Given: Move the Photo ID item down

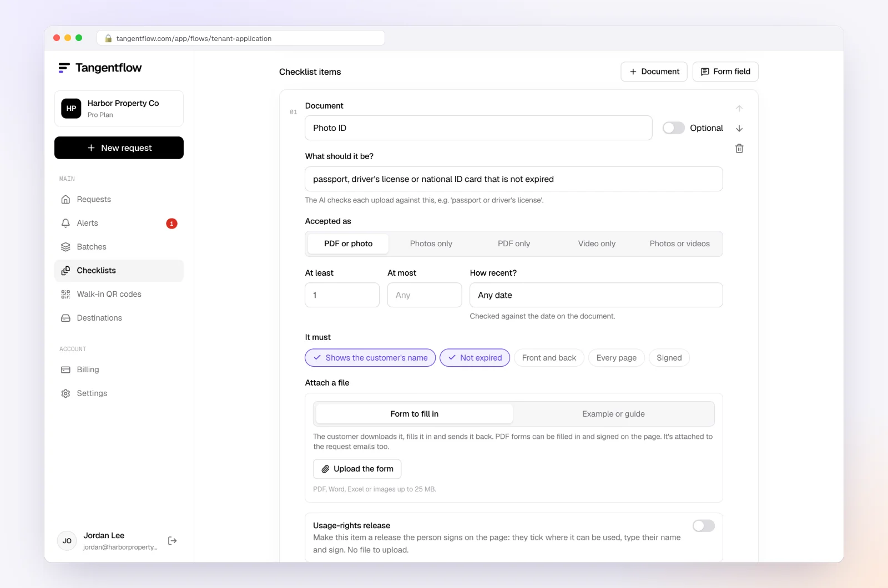Looking at the screenshot, I should point(739,128).
